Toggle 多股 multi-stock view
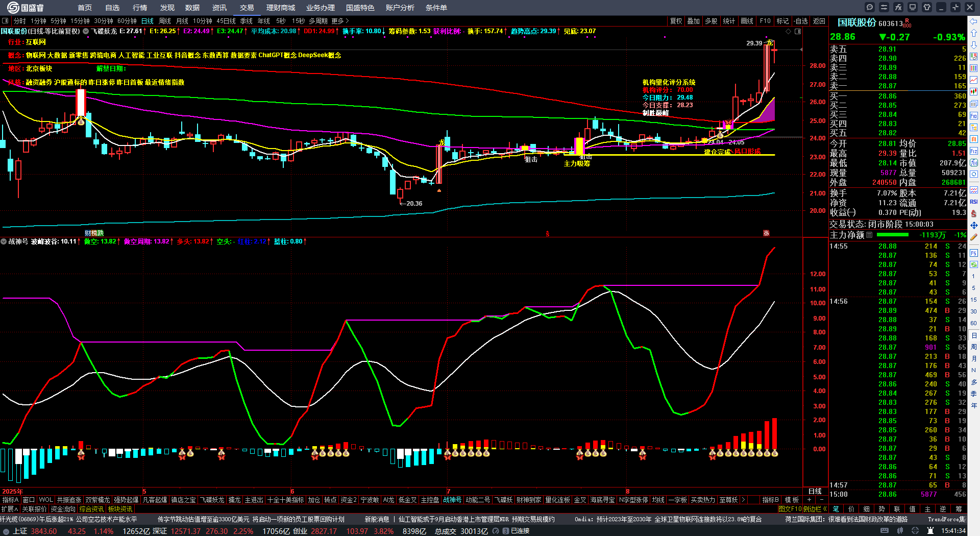980x536 pixels. tap(712, 21)
